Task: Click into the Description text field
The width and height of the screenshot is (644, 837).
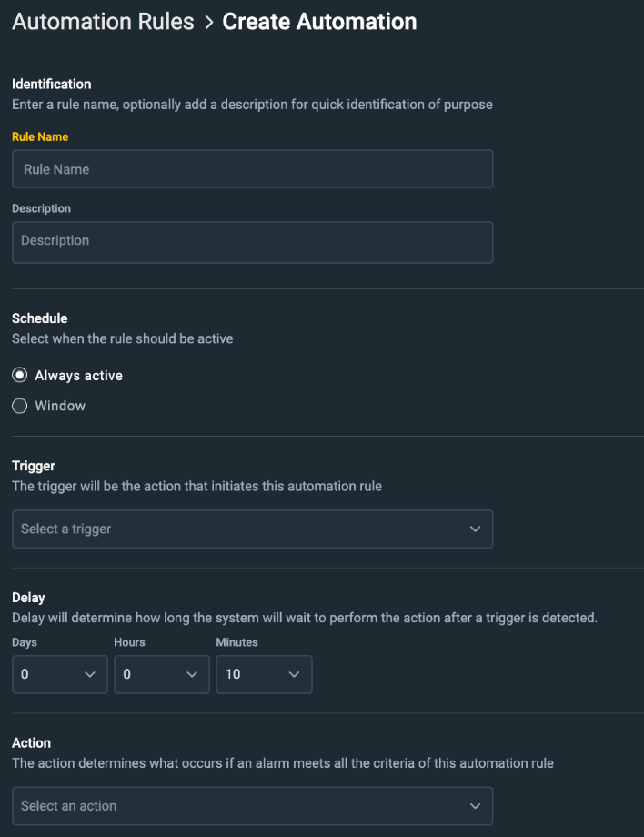Action: pyautogui.click(x=252, y=242)
